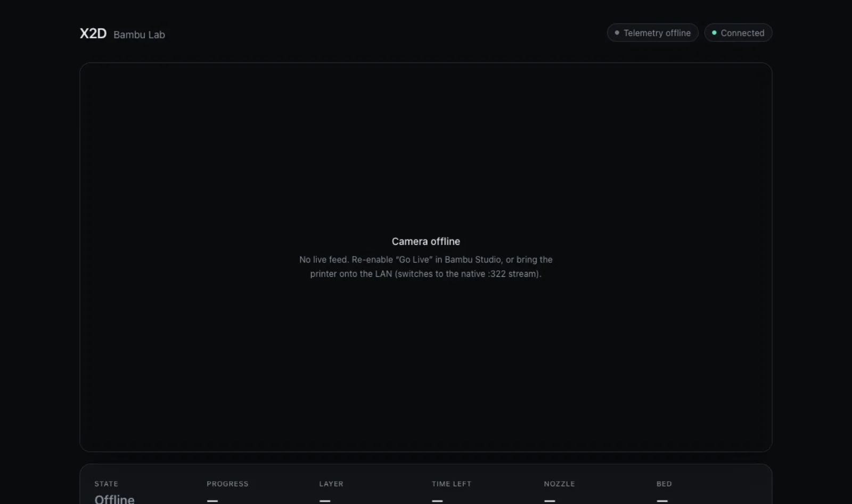Click the Bambu Lab subtitle text
The image size is (852, 504).
[139, 35]
